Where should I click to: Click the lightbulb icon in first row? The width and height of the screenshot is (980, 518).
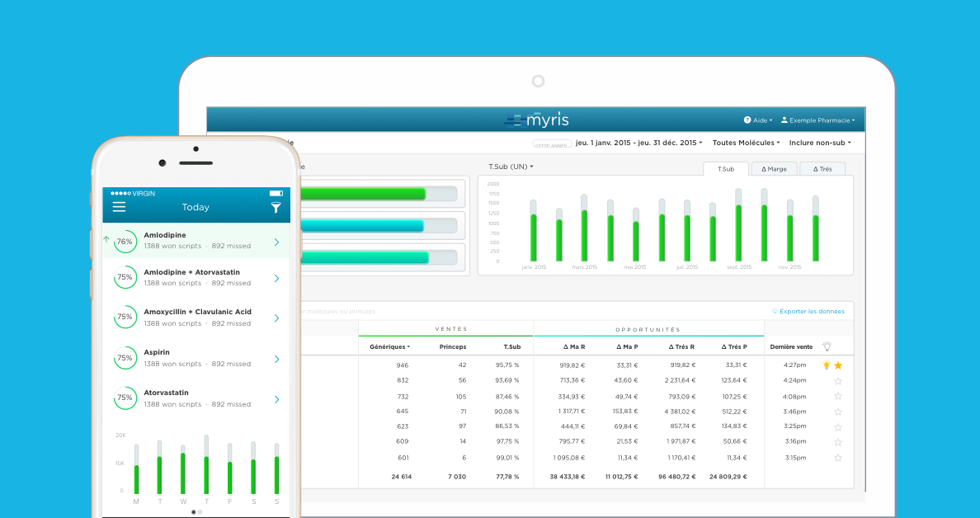[826, 365]
